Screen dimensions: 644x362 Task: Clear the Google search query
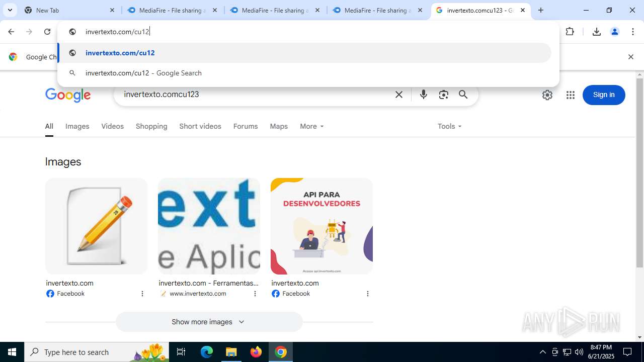pyautogui.click(x=399, y=95)
